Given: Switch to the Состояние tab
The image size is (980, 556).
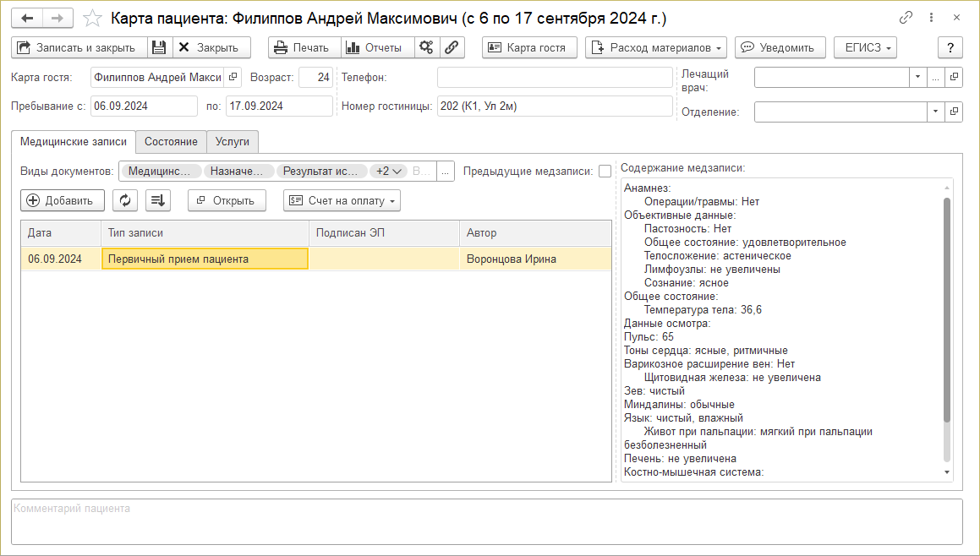Looking at the screenshot, I should [x=171, y=141].
